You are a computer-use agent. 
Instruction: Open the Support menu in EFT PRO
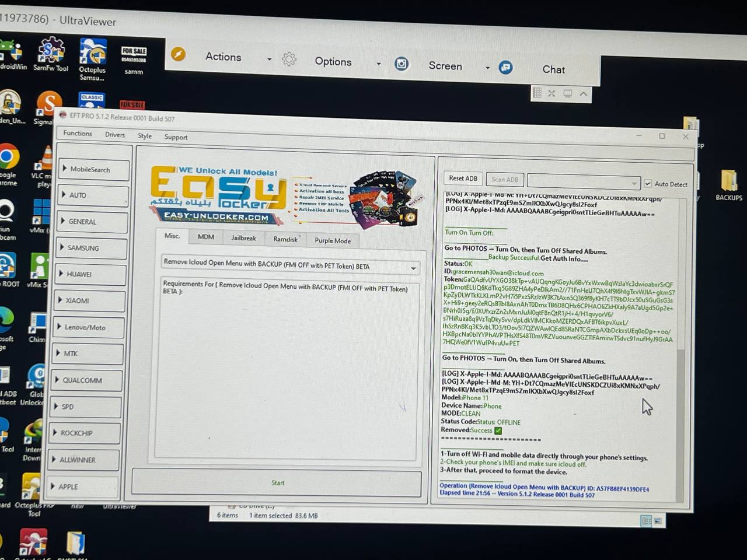click(x=176, y=137)
